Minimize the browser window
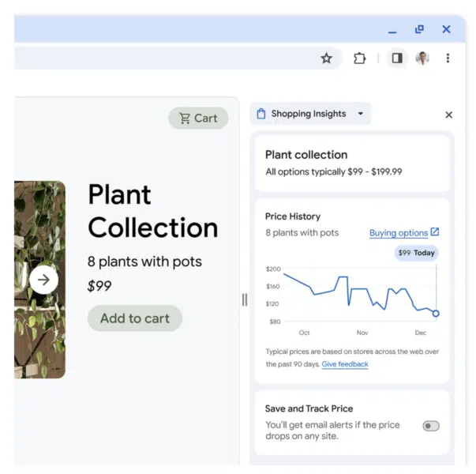Viewport: 476px width, 474px height. [x=392, y=32]
